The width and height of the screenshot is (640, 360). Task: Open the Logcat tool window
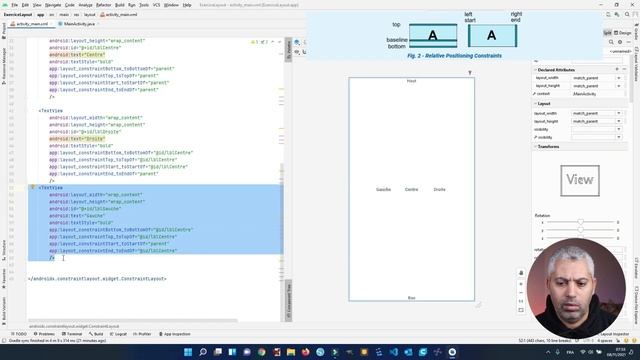pyautogui.click(x=118, y=334)
